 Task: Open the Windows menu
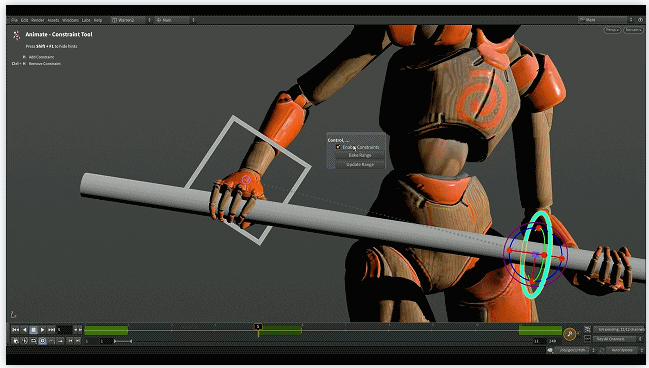point(70,20)
